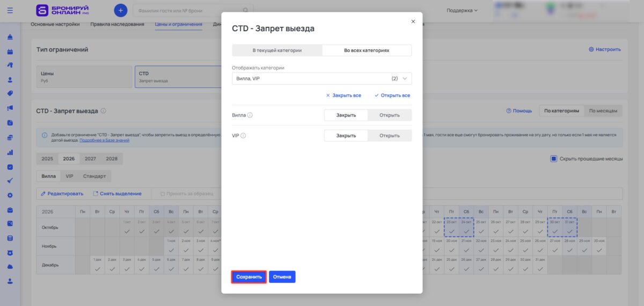Toggle the Скрыть прошедшие месяцы checkbox

point(554,159)
